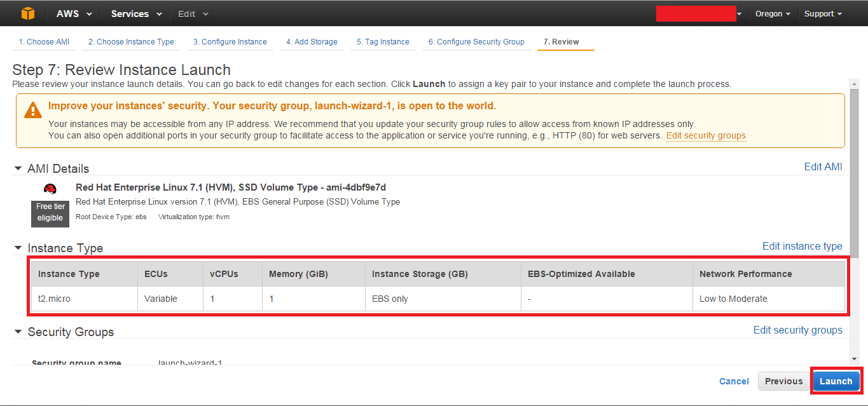The image size is (868, 406).
Task: Collapse the Security Groups section
Action: point(18,332)
